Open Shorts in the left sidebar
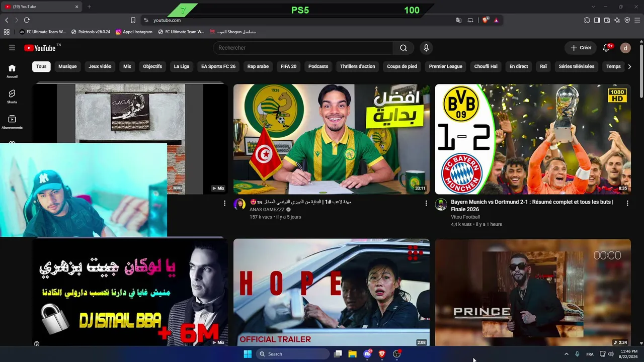The height and width of the screenshot is (362, 644). [x=12, y=97]
